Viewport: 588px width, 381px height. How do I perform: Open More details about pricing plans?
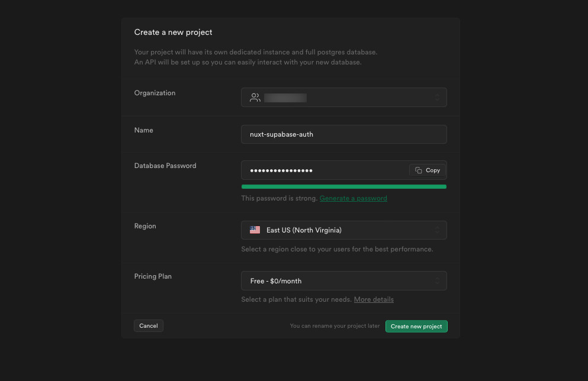(x=373, y=299)
